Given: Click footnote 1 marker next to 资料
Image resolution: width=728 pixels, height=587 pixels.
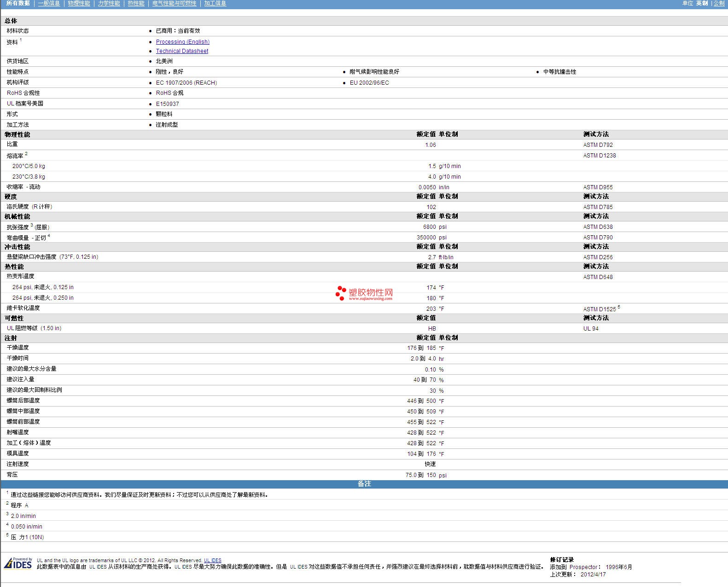Looking at the screenshot, I should coord(21,40).
